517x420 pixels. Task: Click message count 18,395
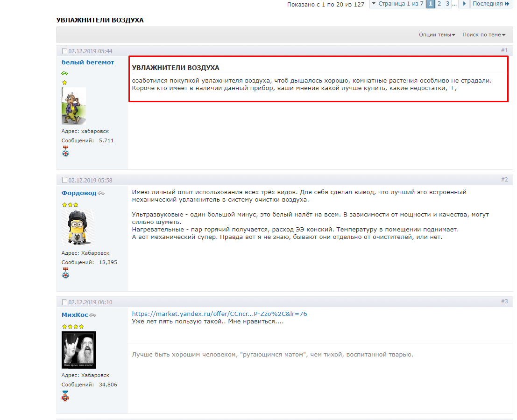108,262
